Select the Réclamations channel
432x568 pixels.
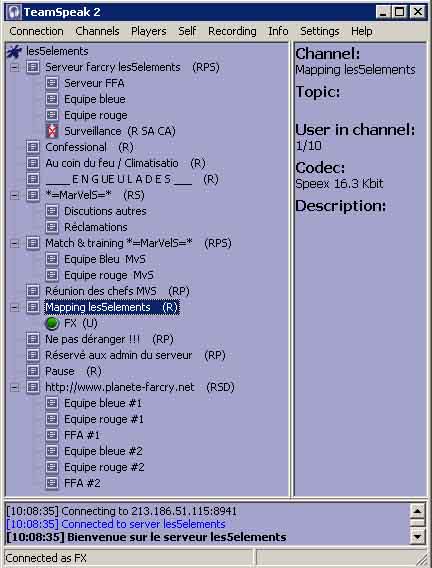pyautogui.click(x=96, y=227)
